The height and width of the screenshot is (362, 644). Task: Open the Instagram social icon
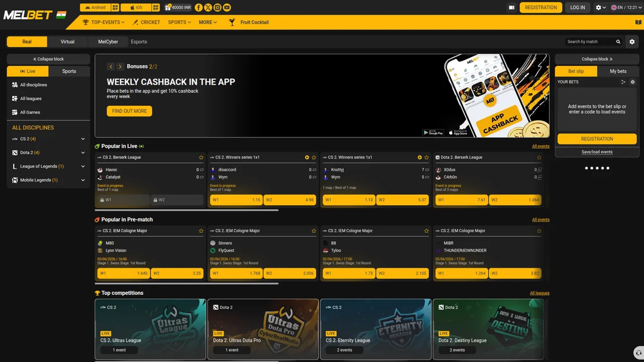pos(218,7)
